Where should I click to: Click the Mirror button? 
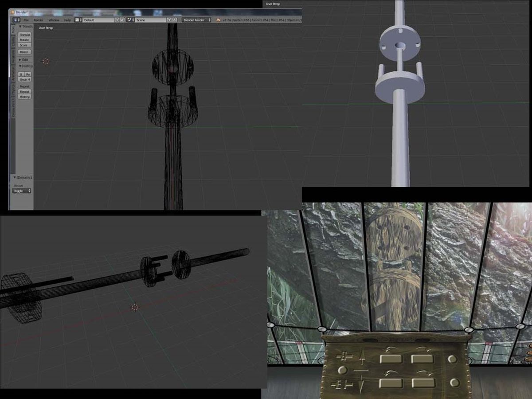[25, 52]
